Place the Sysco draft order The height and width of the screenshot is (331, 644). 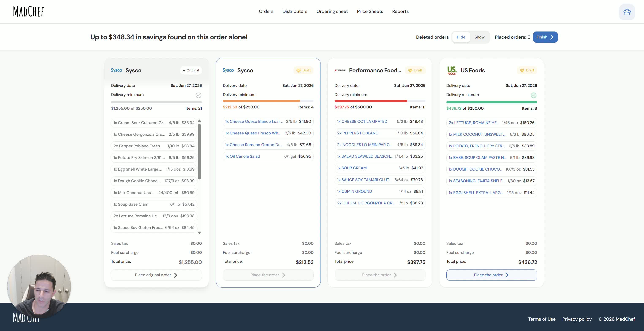click(x=268, y=275)
